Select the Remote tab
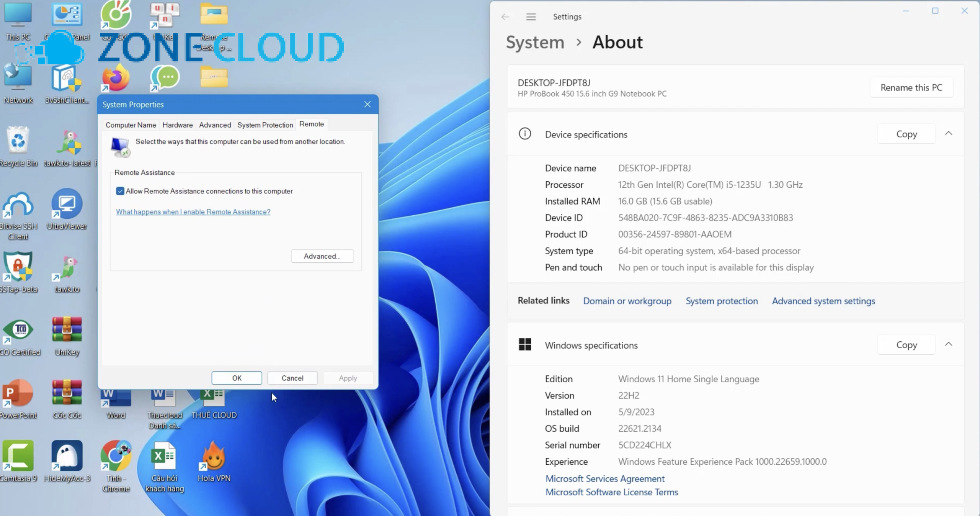This screenshot has width=980, height=516. [x=312, y=124]
